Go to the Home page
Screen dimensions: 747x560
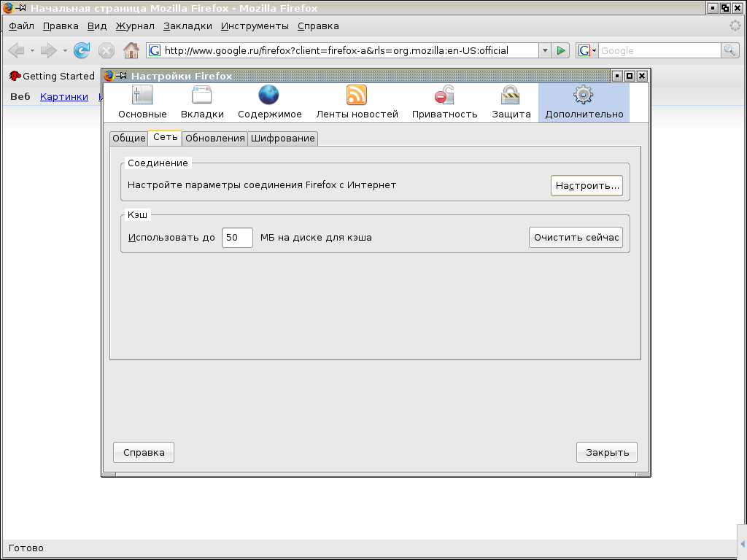[x=131, y=50]
